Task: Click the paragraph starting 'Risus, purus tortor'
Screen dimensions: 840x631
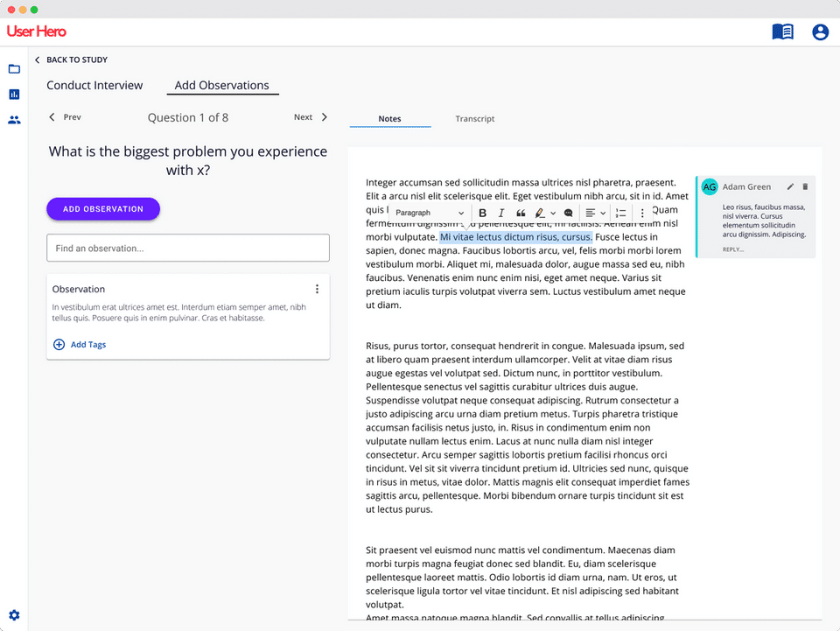Action: (527, 427)
